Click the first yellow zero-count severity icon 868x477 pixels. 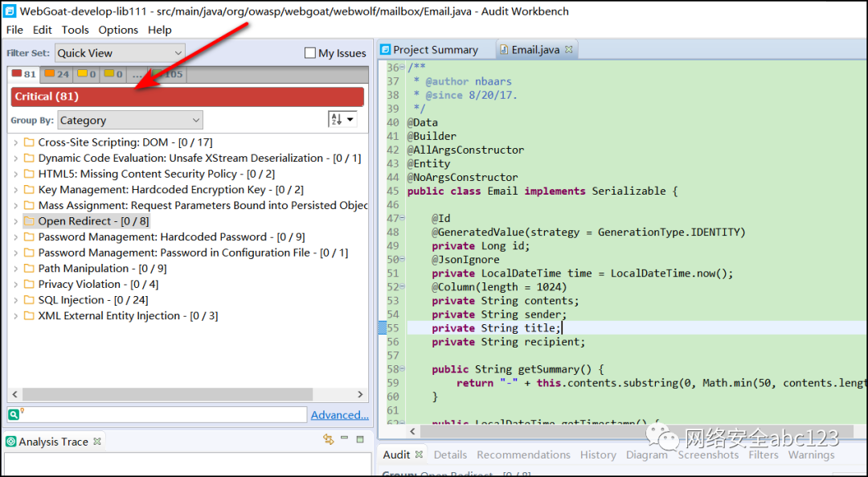[84, 73]
